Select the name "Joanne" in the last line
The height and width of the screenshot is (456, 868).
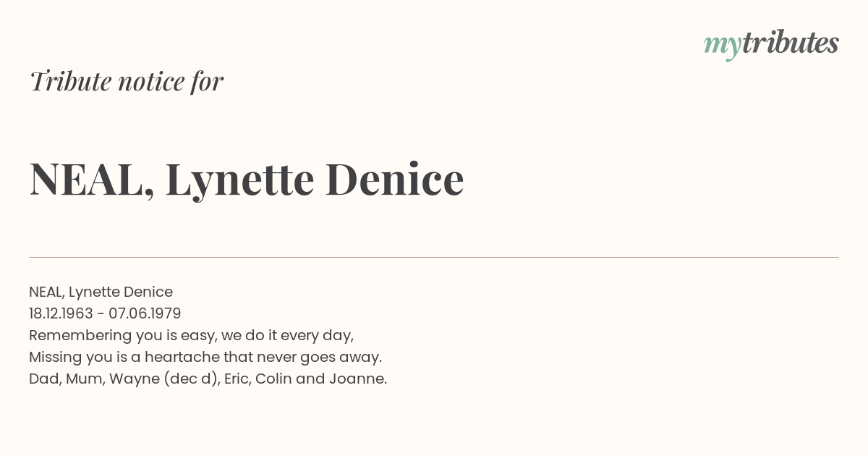tap(357, 379)
